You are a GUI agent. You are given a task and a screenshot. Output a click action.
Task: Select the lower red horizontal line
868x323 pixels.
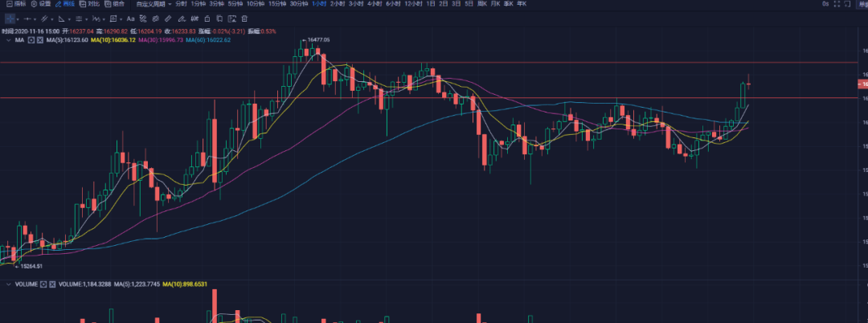pyautogui.click(x=428, y=98)
